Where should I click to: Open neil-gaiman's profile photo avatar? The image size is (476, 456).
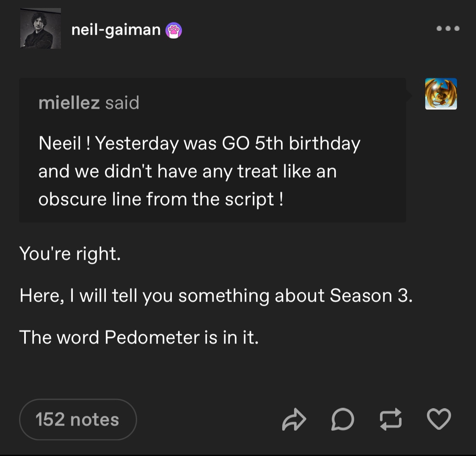click(x=41, y=28)
